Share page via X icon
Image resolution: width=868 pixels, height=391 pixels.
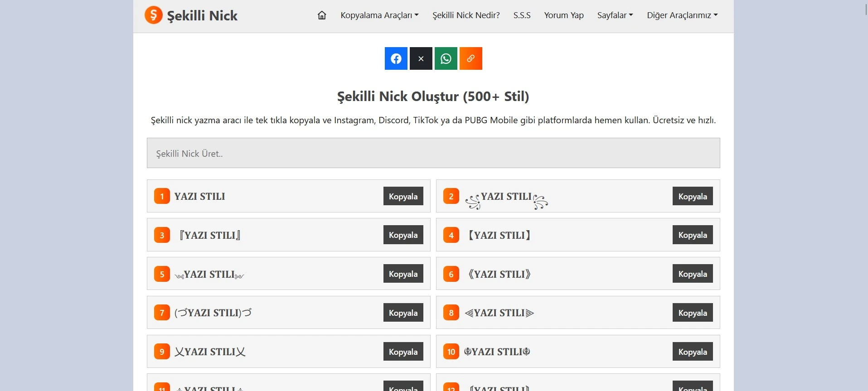click(421, 58)
